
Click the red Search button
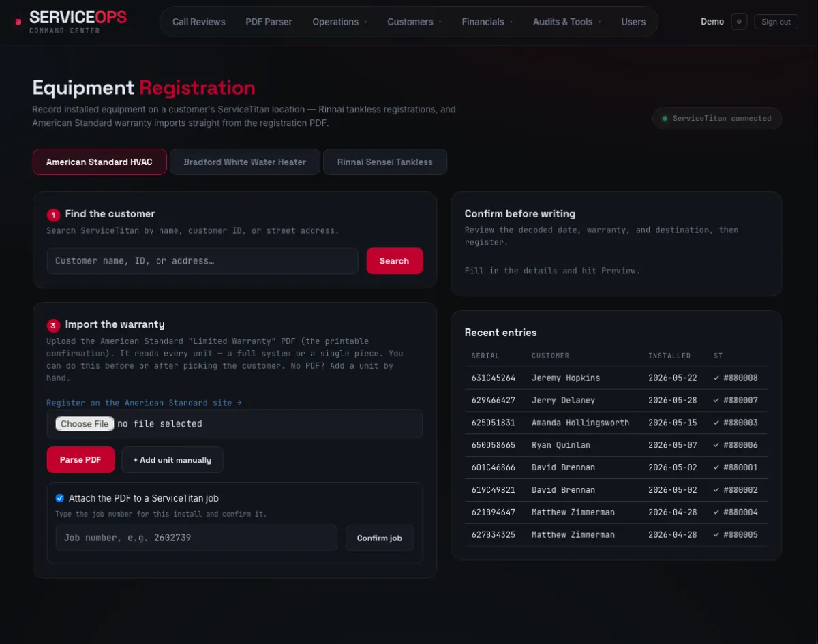(394, 261)
